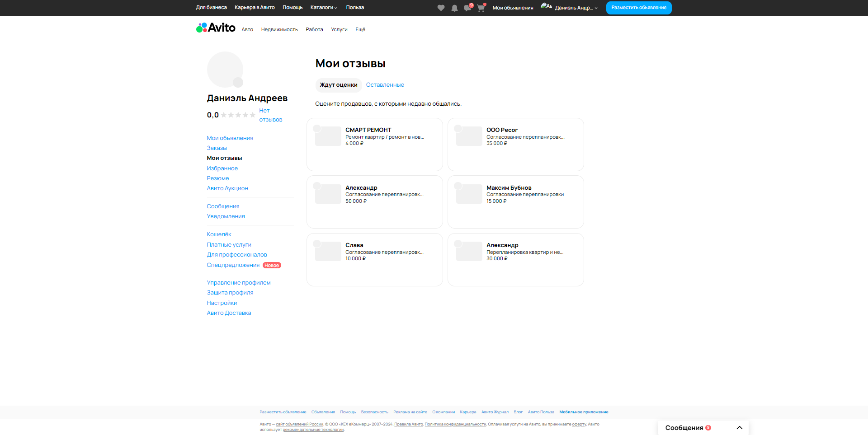
Task: Click the large profile avatar placeholder
Action: tap(225, 70)
